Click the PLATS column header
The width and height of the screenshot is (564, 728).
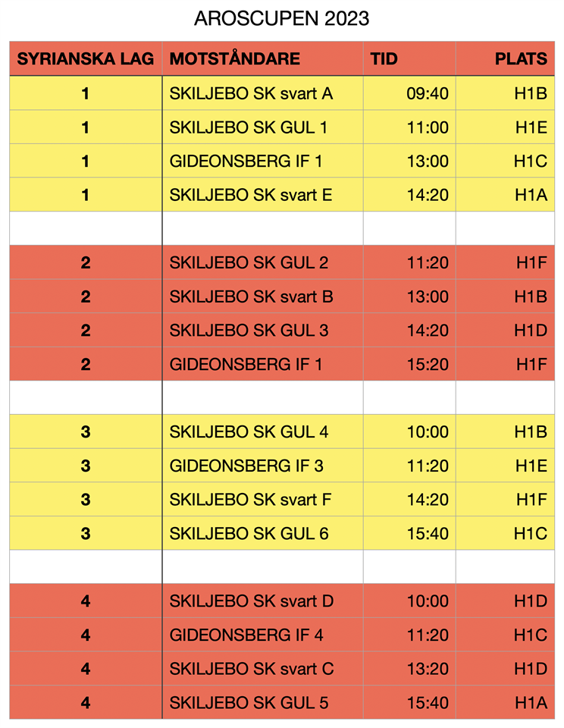[521, 59]
